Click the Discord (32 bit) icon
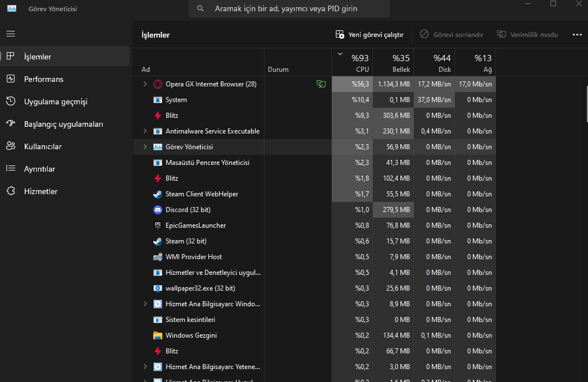Image resolution: width=588 pixels, height=382 pixels. tap(158, 210)
